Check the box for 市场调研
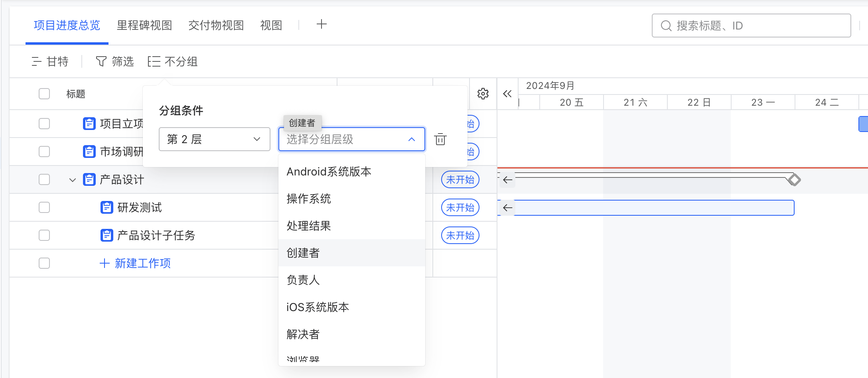The image size is (868, 378). 44,152
